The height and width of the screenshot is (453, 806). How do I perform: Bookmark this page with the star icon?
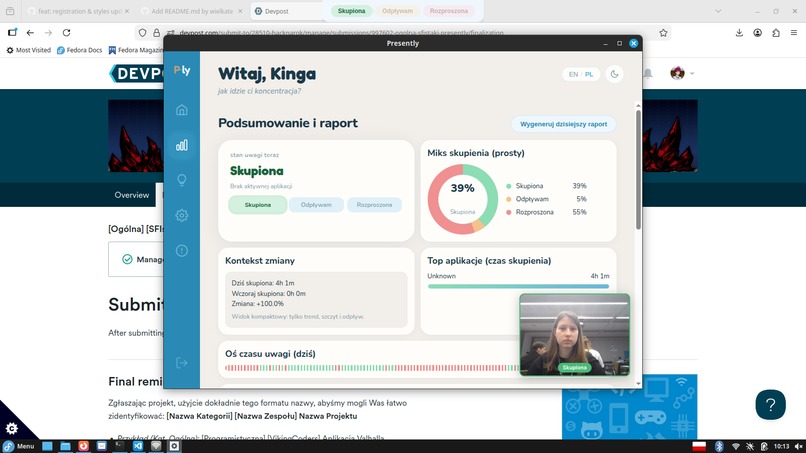(x=663, y=33)
